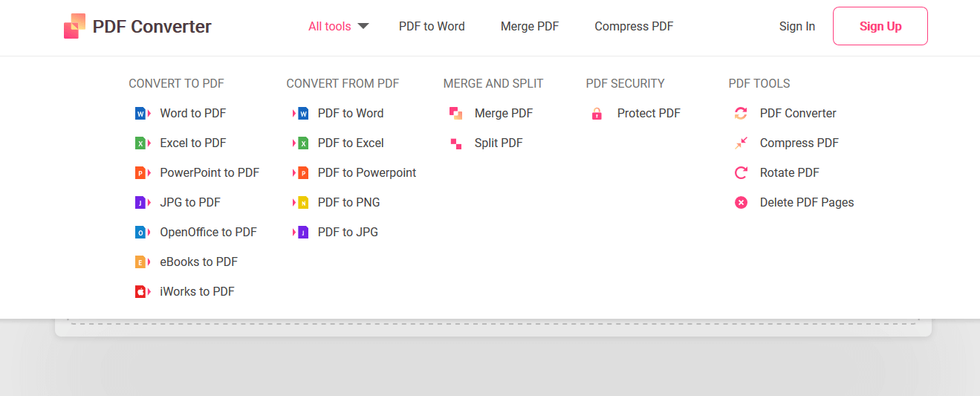Open Merge PDF in top navigation

coord(530,26)
